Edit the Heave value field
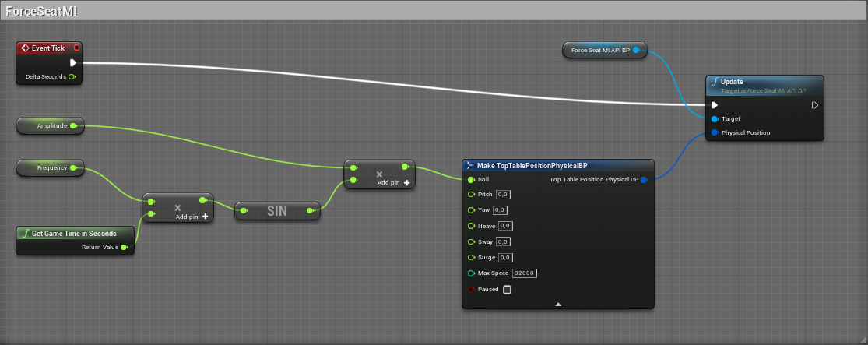 [505, 226]
